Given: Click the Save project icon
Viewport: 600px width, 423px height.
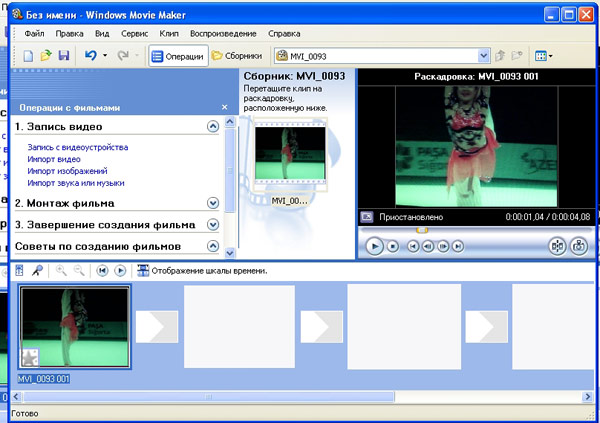Looking at the screenshot, I should (64, 57).
